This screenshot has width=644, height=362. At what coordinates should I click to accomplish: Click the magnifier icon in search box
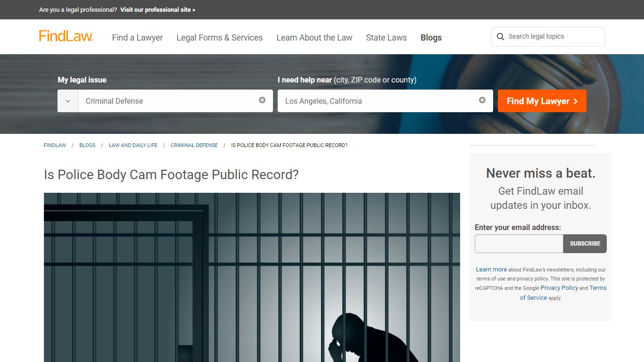click(501, 37)
